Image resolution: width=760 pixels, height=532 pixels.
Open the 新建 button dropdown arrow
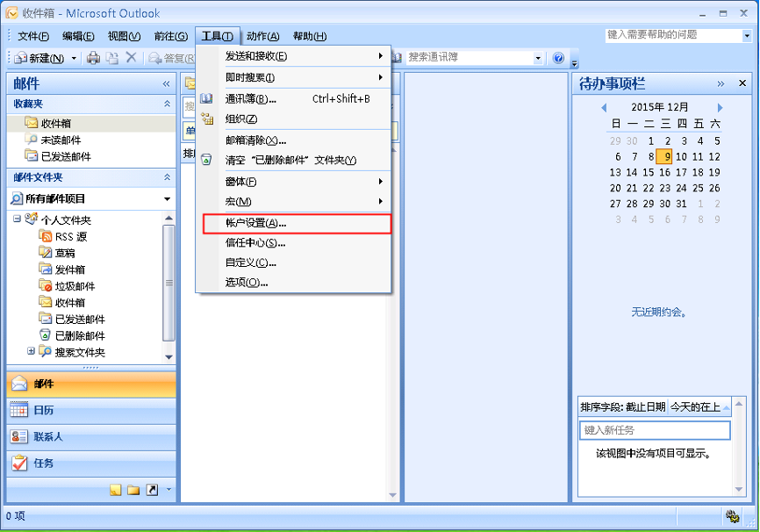[74, 59]
